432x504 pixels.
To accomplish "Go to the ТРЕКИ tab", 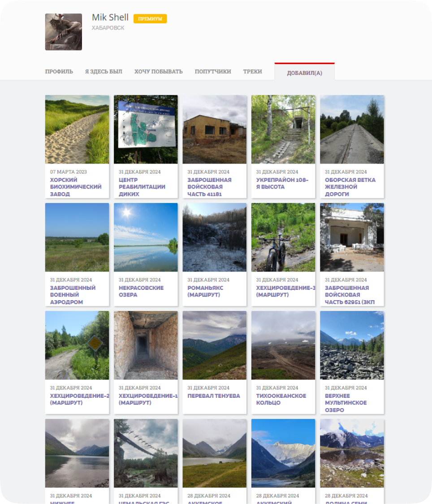I will point(252,72).
